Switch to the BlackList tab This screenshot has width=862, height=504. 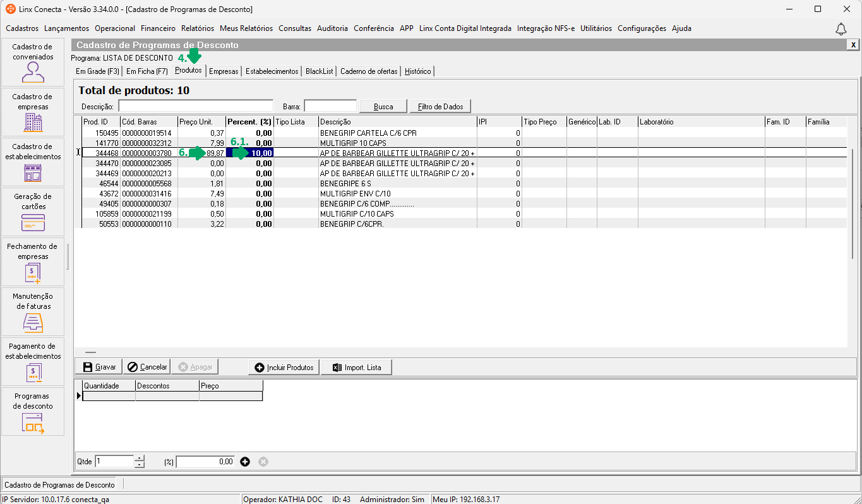pos(320,71)
